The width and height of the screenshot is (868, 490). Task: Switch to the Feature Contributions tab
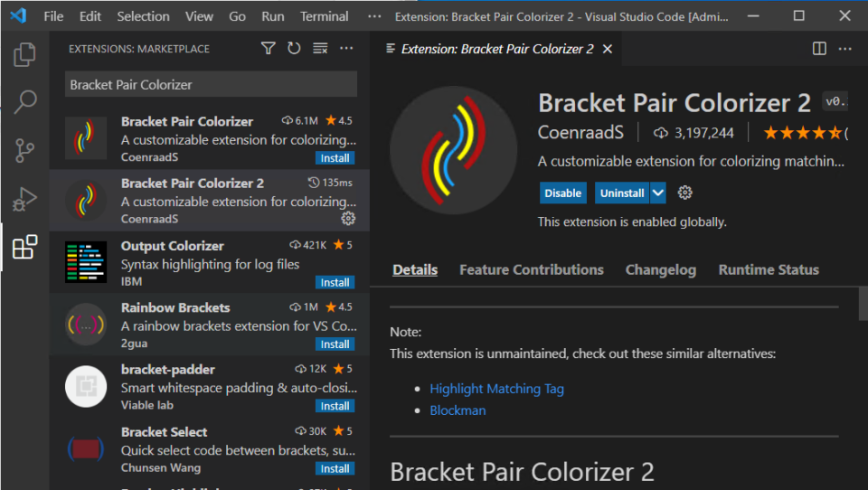tap(532, 269)
